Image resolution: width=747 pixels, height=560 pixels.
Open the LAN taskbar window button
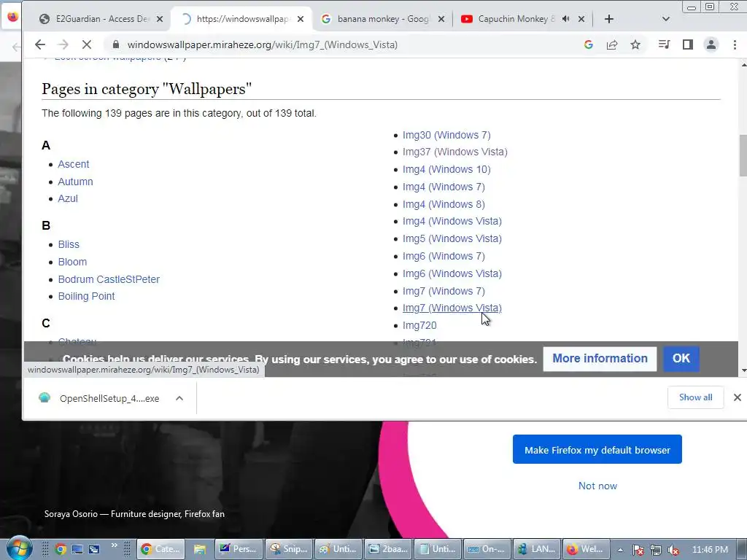click(x=536, y=549)
